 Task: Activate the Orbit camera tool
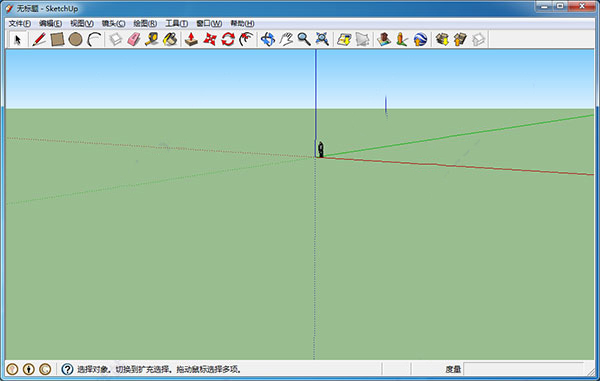click(x=267, y=39)
